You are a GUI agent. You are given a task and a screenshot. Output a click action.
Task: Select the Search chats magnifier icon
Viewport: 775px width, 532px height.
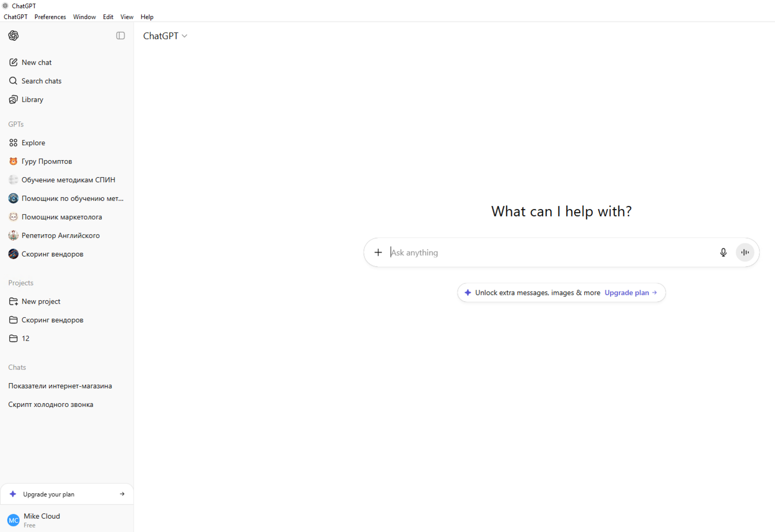tap(13, 81)
